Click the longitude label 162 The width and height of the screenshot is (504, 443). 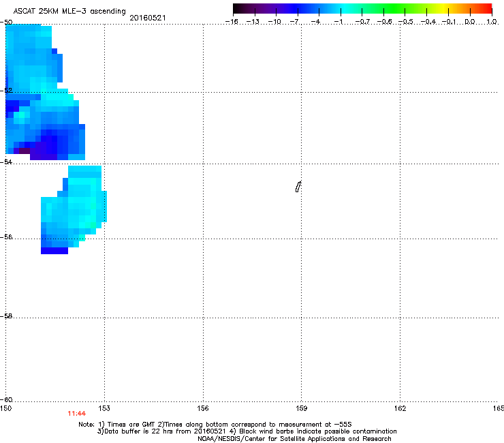400,408
